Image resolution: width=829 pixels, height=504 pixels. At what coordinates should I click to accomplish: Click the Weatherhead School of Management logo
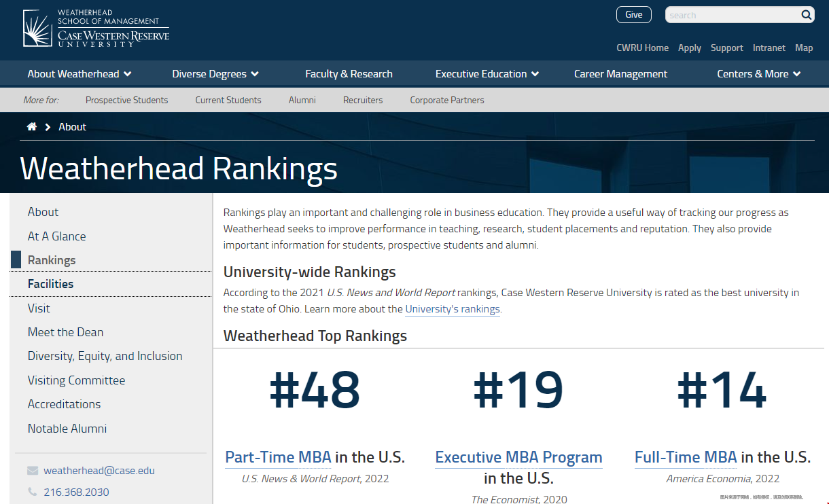tap(96, 29)
